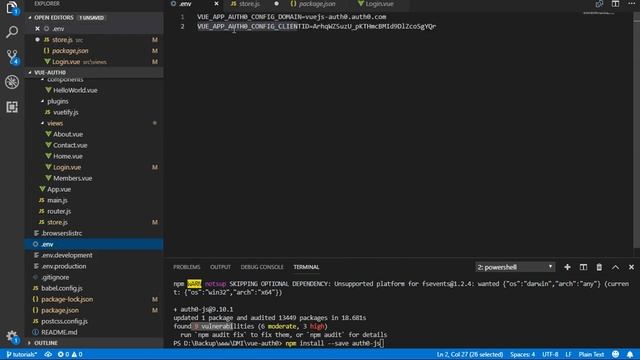Collapse the plugins folder
The height and width of the screenshot is (360, 640).
point(58,101)
